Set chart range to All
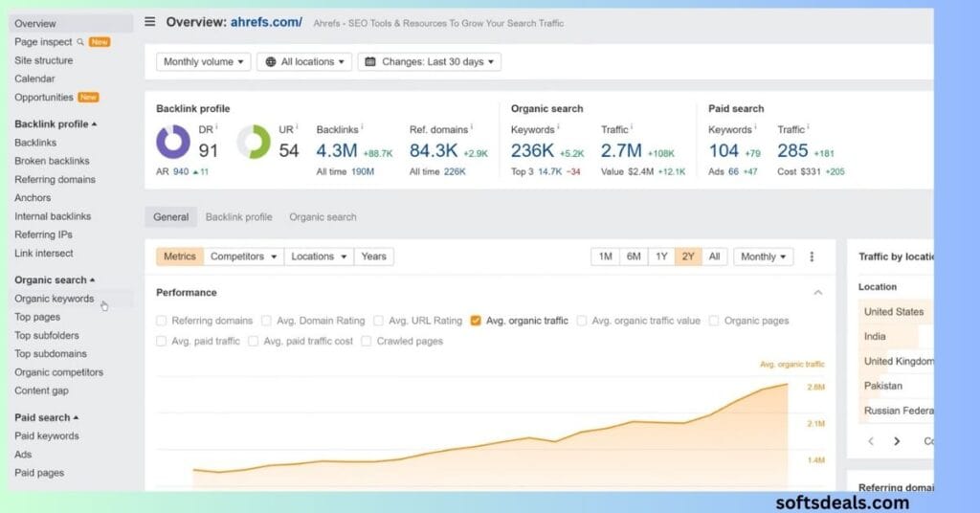Viewport: 980px width, 513px height. [x=714, y=256]
